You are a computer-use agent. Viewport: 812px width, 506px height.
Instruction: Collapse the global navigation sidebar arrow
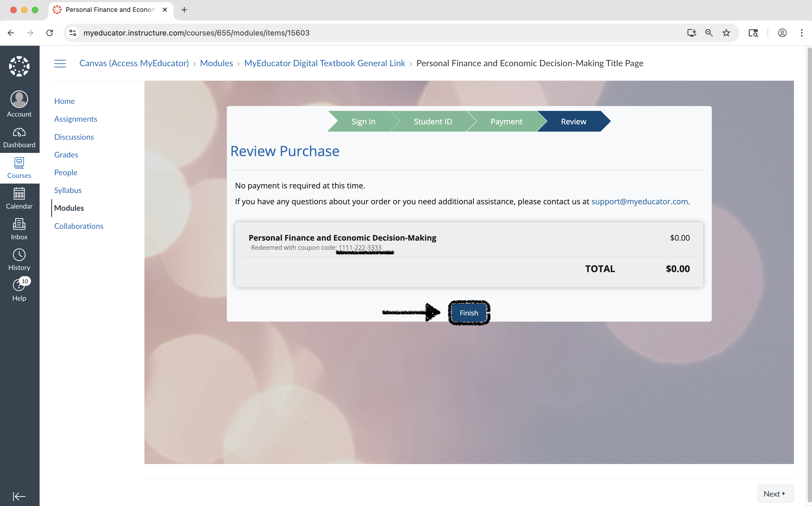(x=19, y=496)
